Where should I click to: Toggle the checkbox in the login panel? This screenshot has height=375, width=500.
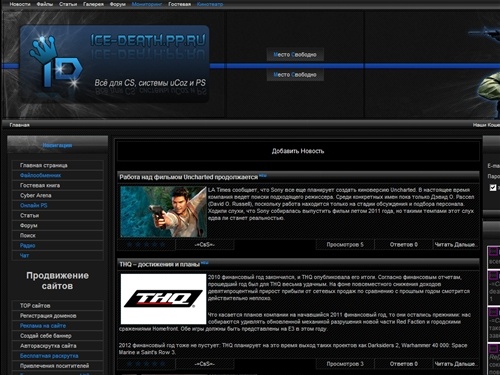(493, 188)
